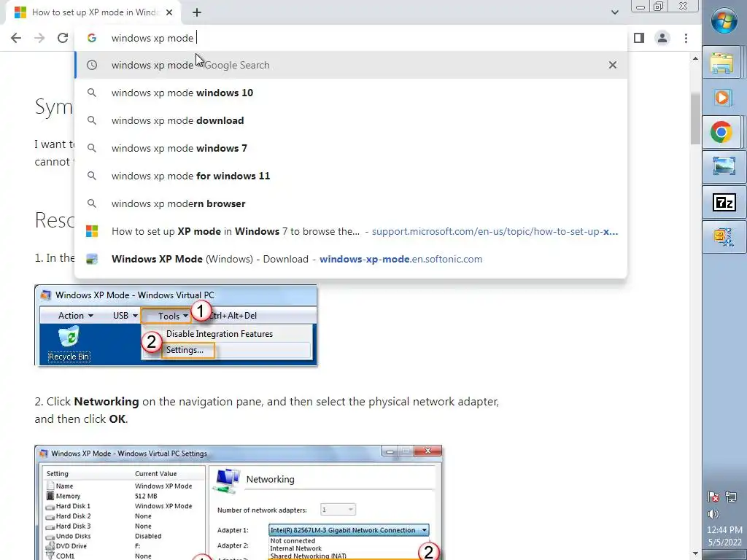Screen dimensions: 747x560
Task: Open Google Chrome taskbar icon
Action: click(722, 132)
